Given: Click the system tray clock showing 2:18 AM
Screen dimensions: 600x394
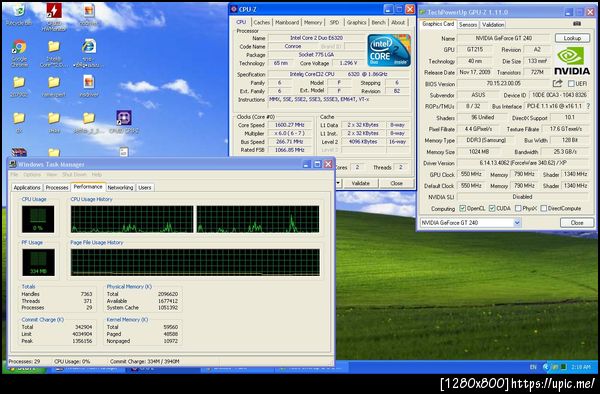Looking at the screenshot, I should (581, 367).
